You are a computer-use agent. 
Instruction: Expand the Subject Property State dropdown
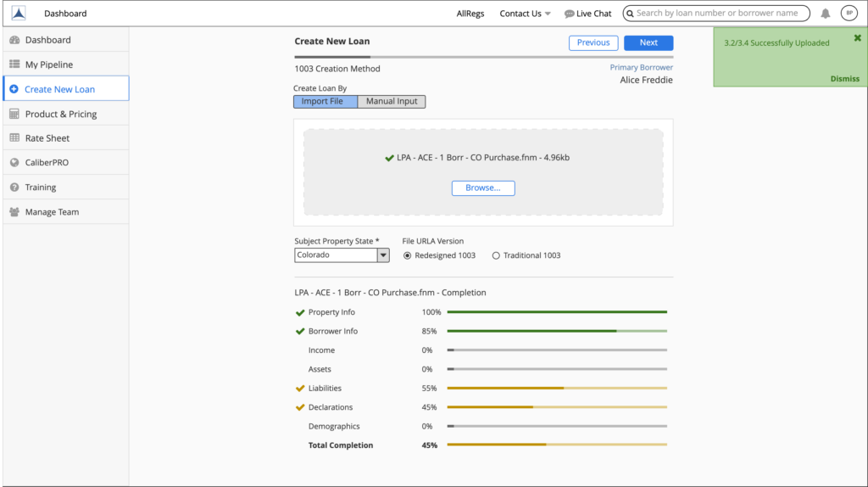[x=383, y=255]
